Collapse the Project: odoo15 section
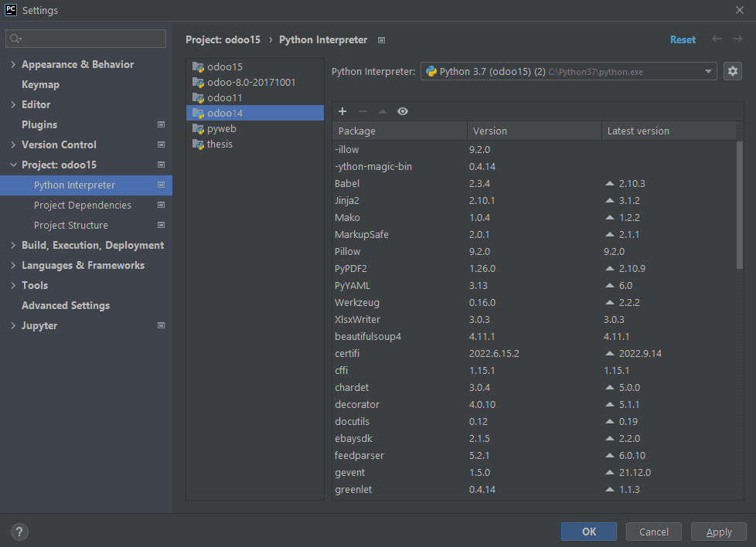The image size is (756, 547). point(13,165)
